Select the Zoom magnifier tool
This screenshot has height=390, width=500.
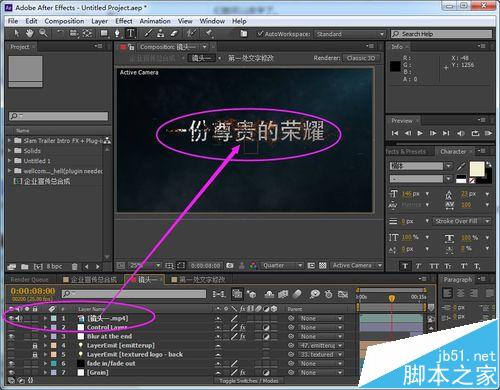click(43, 33)
